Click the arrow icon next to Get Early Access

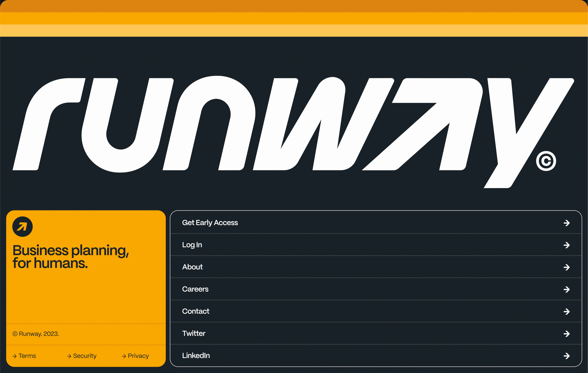[567, 223]
